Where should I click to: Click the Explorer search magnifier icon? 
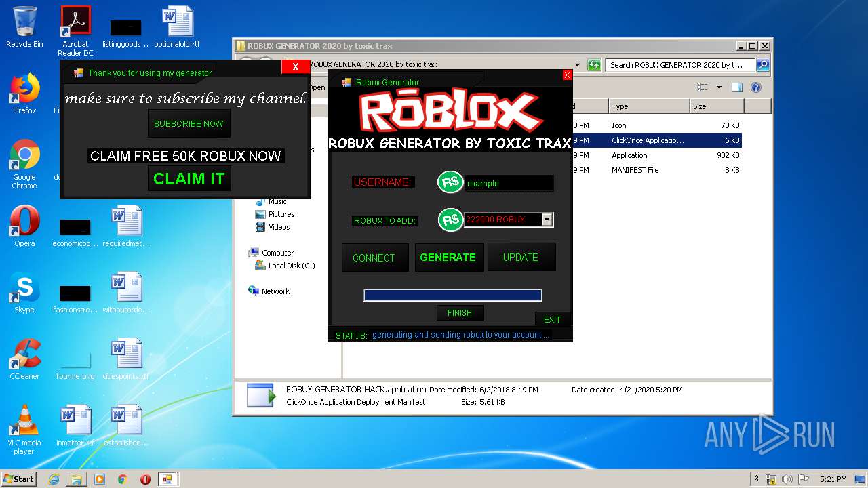pyautogui.click(x=763, y=65)
